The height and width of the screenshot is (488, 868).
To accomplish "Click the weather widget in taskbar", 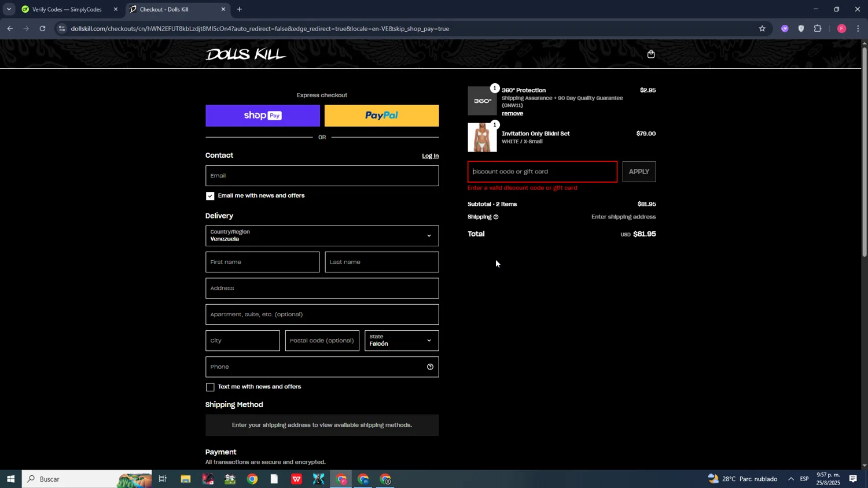I will tap(742, 479).
